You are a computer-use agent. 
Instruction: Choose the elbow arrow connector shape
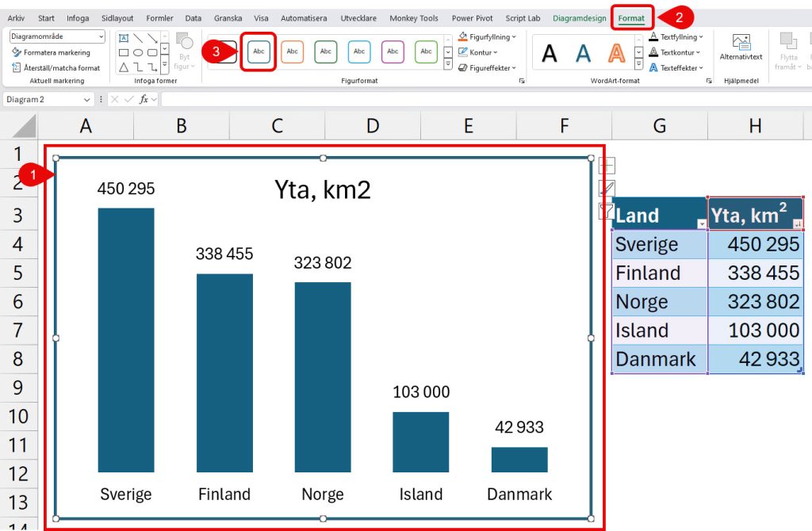[x=152, y=67]
